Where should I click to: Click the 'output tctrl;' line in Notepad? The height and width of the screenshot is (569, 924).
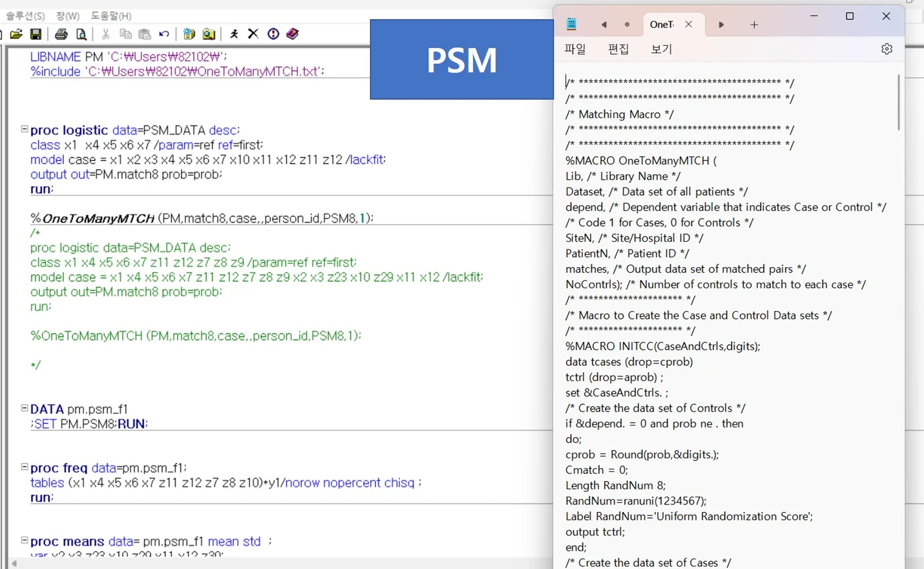tap(595, 532)
